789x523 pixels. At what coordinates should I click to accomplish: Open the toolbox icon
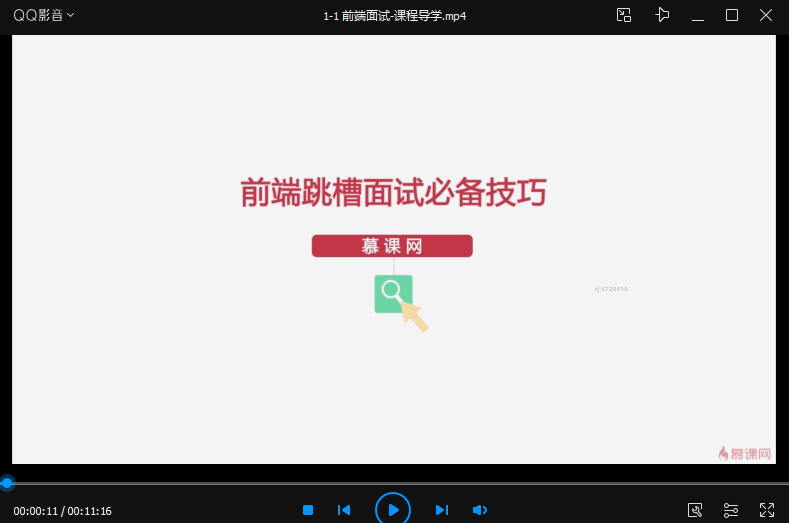(x=695, y=510)
